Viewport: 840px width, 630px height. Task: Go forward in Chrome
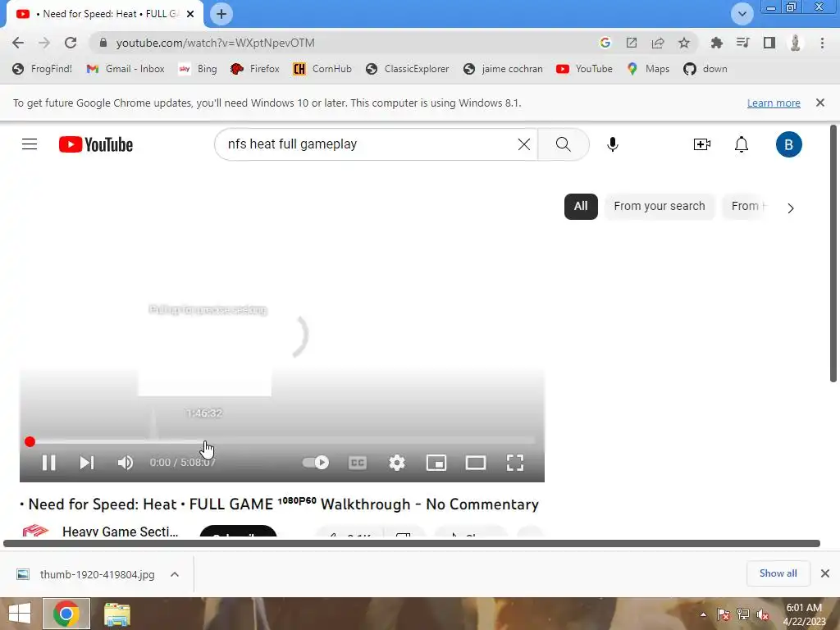tap(44, 43)
